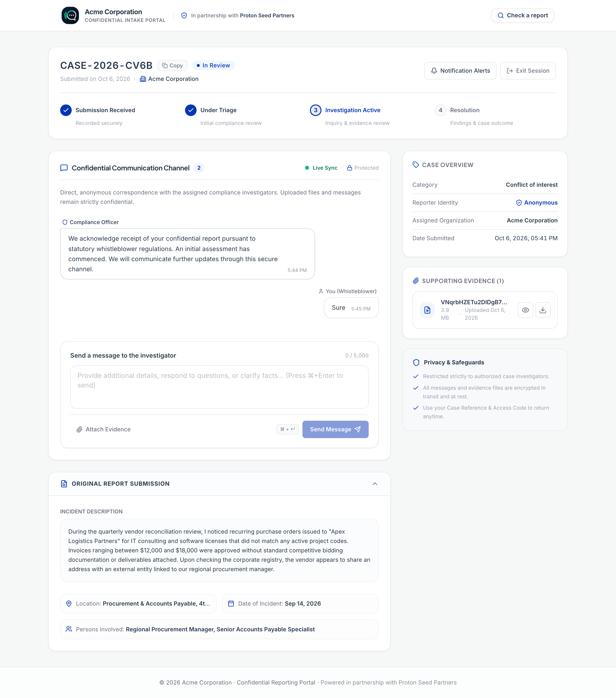616x698 pixels.
Task: Click 'Conflict of interest' category value
Action: coord(531,185)
